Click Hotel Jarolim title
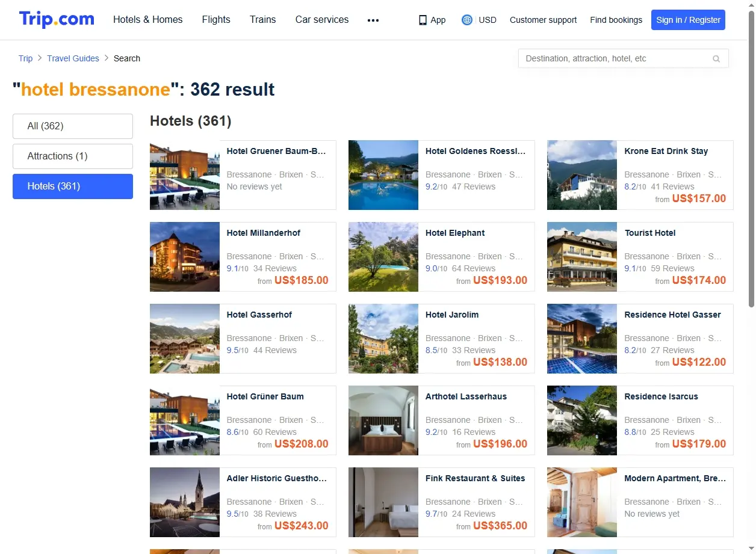This screenshot has width=756, height=554. pos(452,315)
